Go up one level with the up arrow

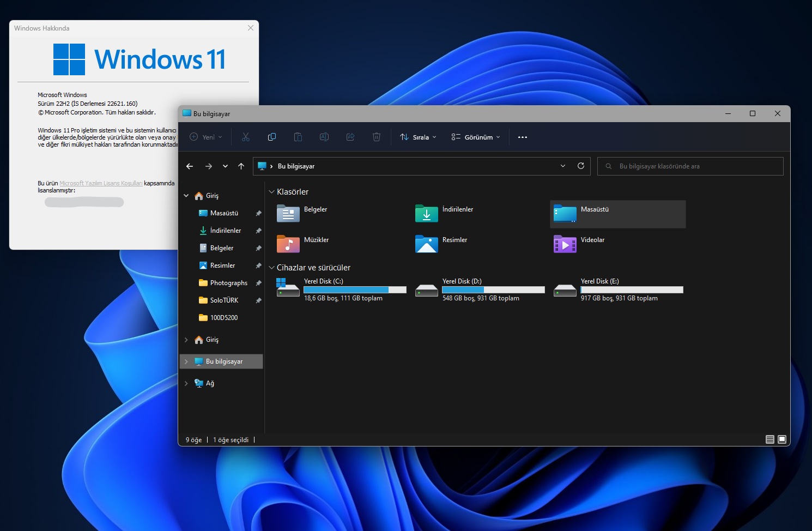coord(241,166)
